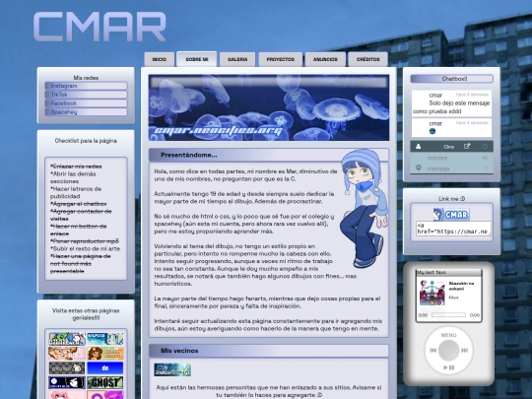Skip to next track on iPod

[464, 350]
